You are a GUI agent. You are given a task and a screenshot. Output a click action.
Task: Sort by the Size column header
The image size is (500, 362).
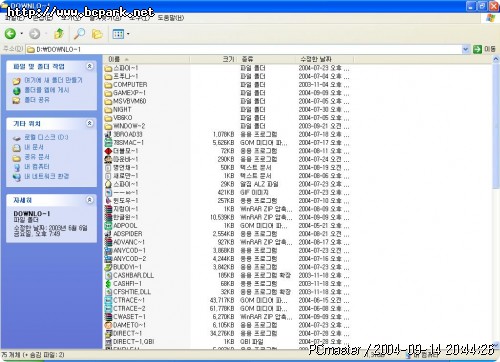[x=213, y=59]
